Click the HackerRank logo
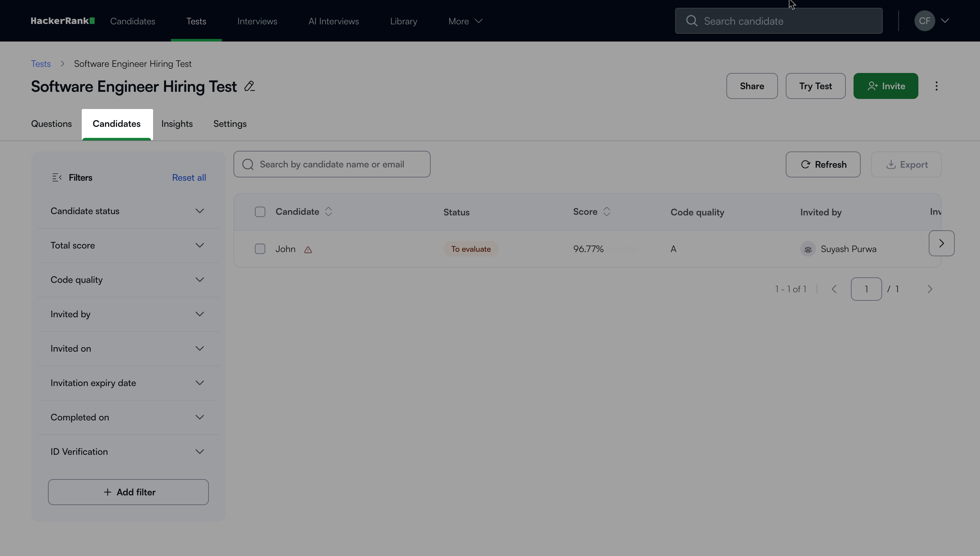Screen dimensions: 980x556 (x=63, y=21)
